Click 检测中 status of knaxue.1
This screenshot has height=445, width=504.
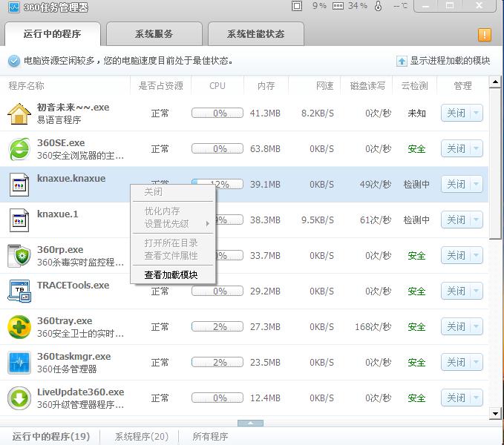pyautogui.click(x=416, y=220)
